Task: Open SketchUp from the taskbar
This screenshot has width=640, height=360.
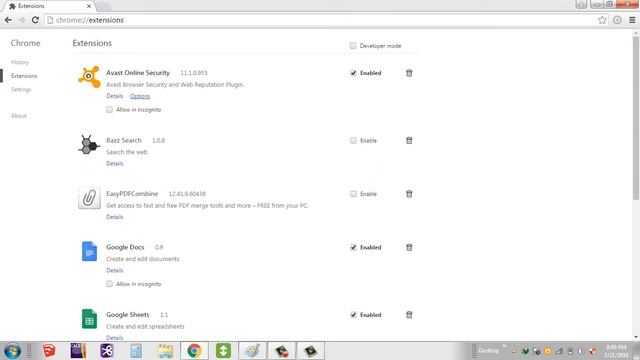Action: coord(49,351)
